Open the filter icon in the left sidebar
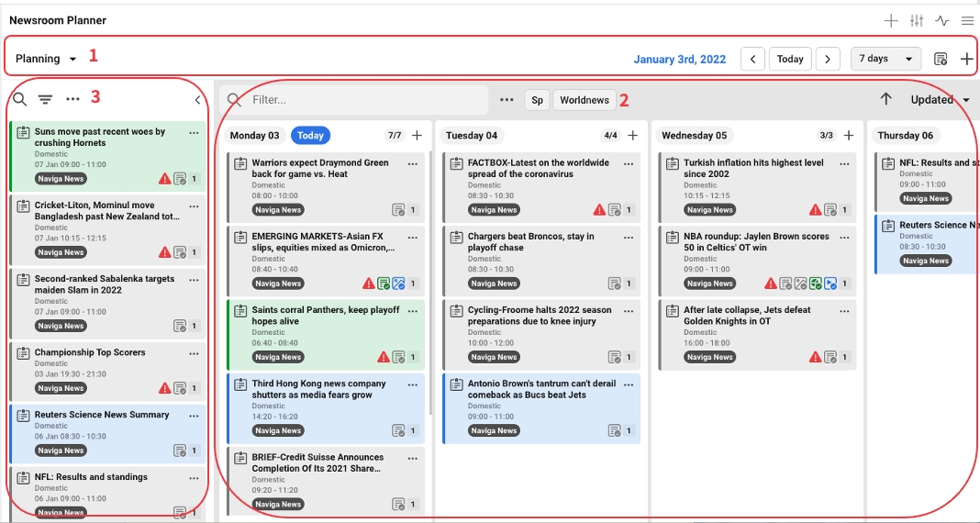980x523 pixels. click(x=45, y=99)
